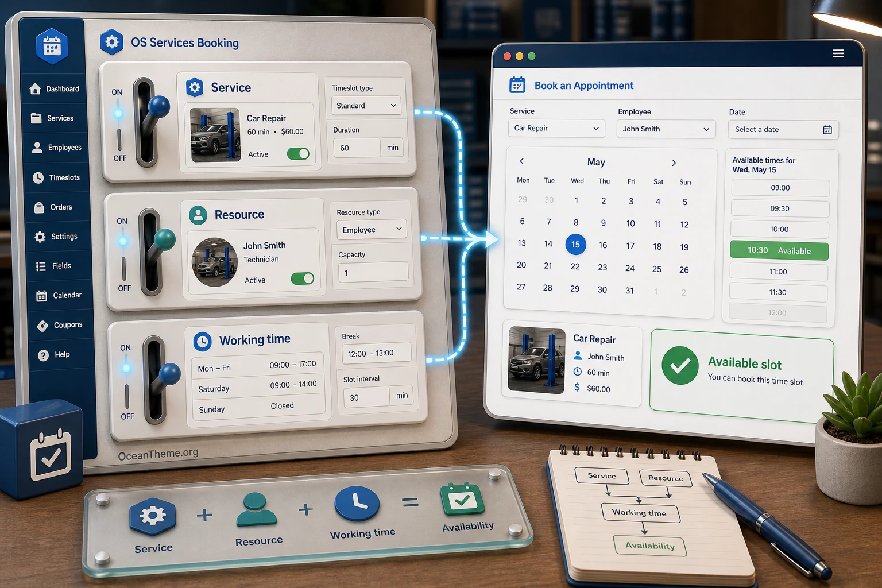
Task: Click the green Available slot checkmark icon
Action: click(x=680, y=365)
